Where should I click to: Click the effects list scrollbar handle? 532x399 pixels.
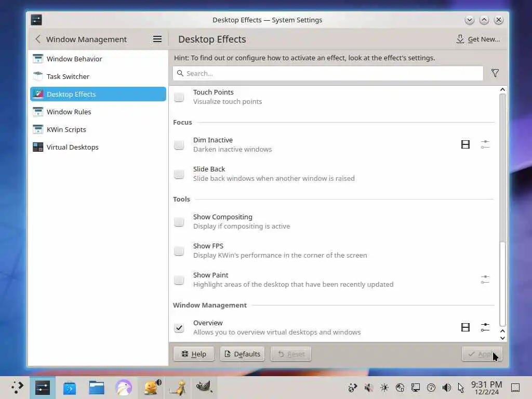pyautogui.click(x=502, y=283)
